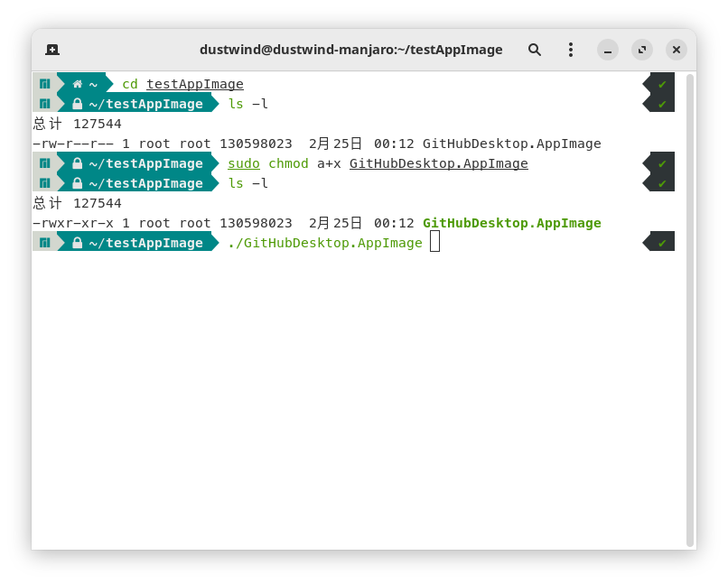Click green checkmark status on first line
The height and width of the screenshot is (584, 728).
coord(662,84)
